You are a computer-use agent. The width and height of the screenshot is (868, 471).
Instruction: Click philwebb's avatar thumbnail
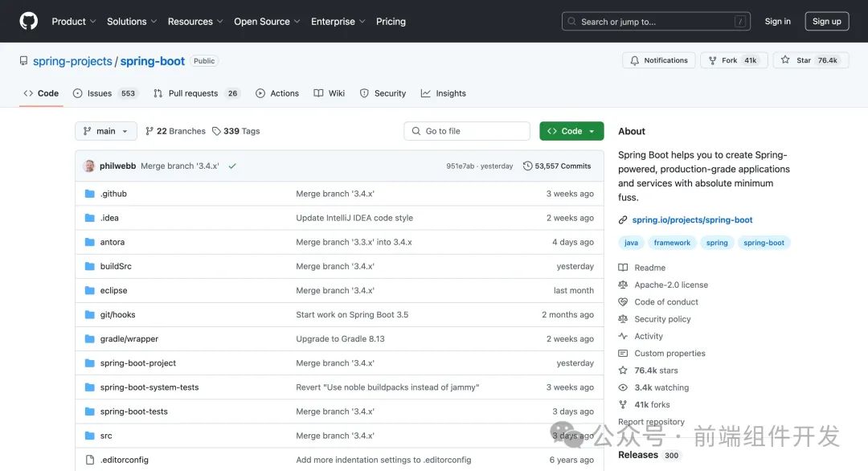click(88, 166)
